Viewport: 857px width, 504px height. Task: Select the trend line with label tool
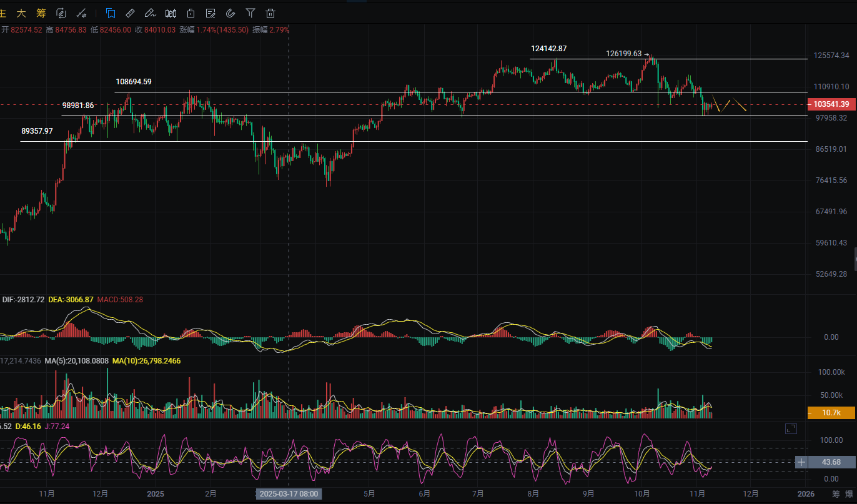(x=81, y=12)
